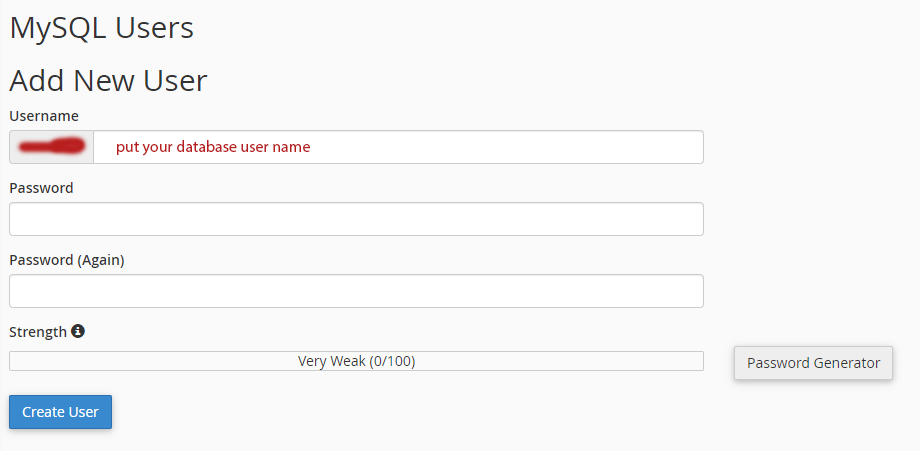Click the Strength info icon
Viewport: 920px width, 451px height.
tap(78, 331)
